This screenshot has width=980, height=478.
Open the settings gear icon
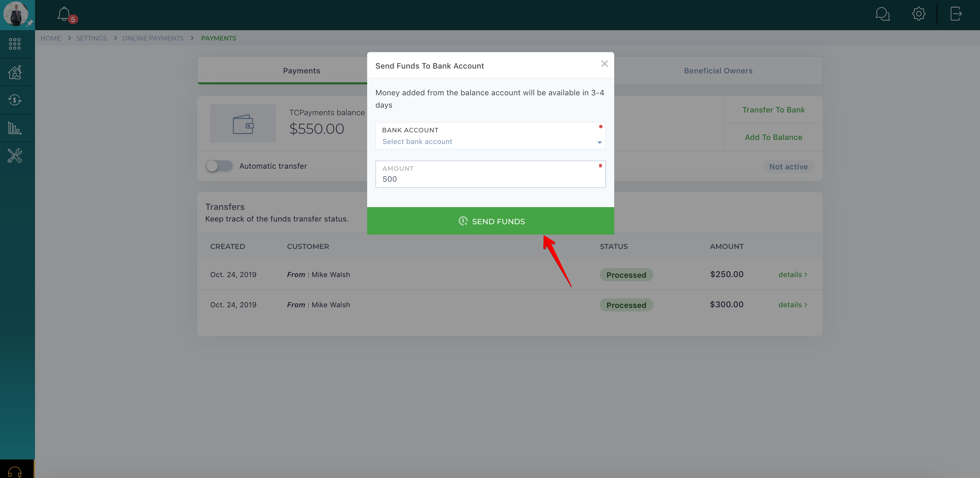pos(918,14)
